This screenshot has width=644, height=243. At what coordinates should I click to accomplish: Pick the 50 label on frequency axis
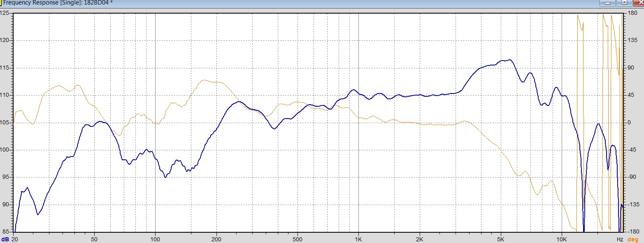pos(94,239)
